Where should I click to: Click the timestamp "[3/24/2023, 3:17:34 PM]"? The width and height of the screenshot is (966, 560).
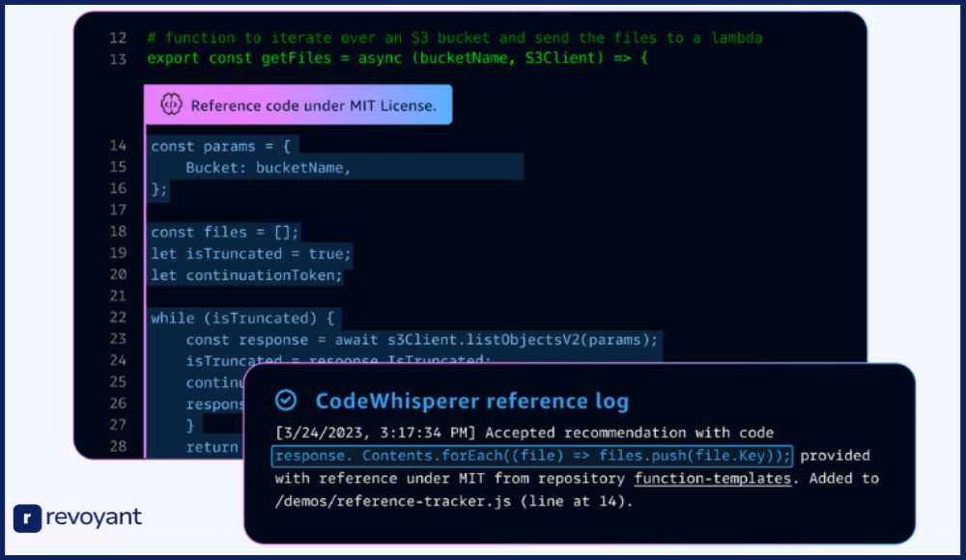[x=376, y=434]
